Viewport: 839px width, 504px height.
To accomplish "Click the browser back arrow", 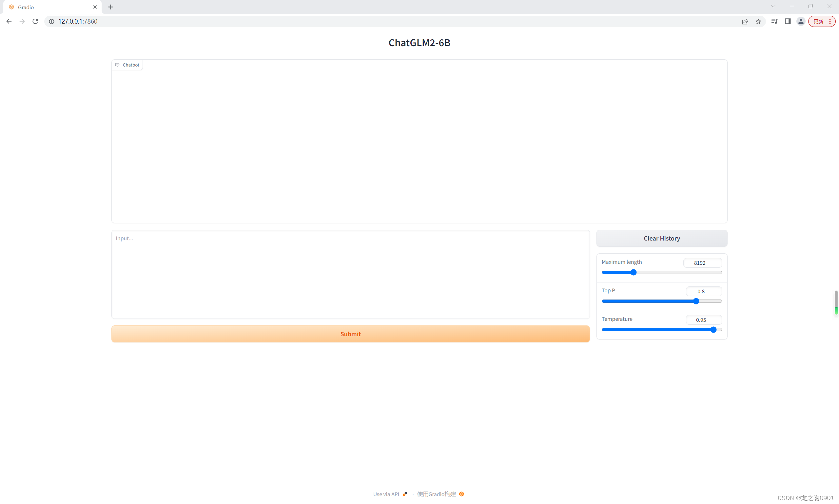I will (9, 21).
